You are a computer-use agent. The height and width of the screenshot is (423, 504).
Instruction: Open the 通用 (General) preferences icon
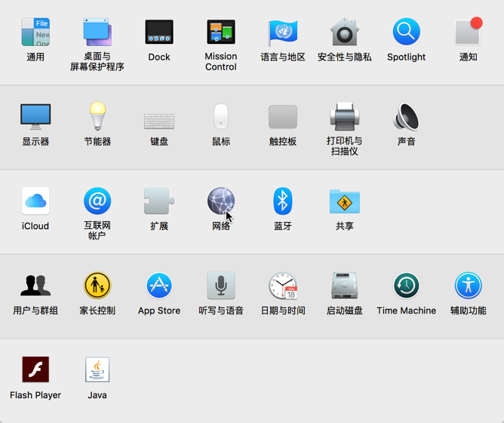35,32
